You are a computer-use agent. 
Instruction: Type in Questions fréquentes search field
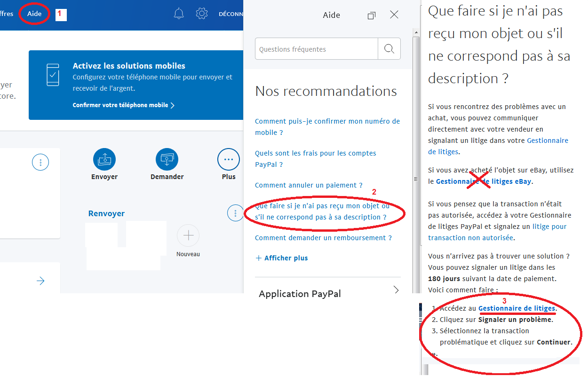click(316, 49)
